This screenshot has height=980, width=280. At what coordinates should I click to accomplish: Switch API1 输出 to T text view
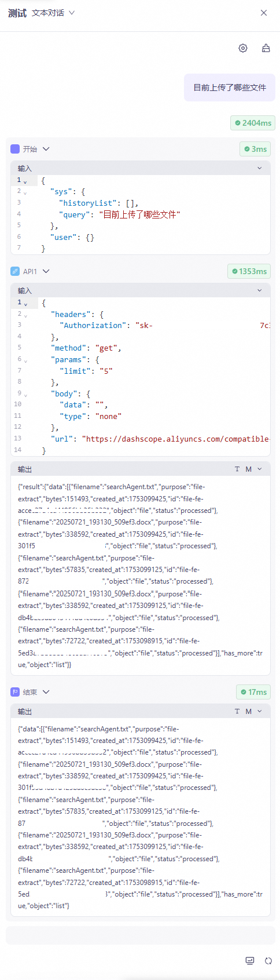tap(237, 469)
